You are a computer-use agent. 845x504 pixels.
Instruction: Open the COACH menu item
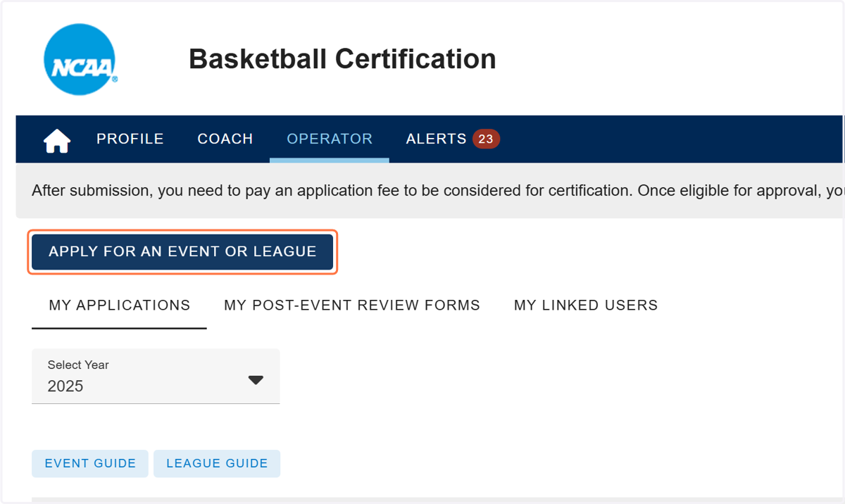pos(225,139)
